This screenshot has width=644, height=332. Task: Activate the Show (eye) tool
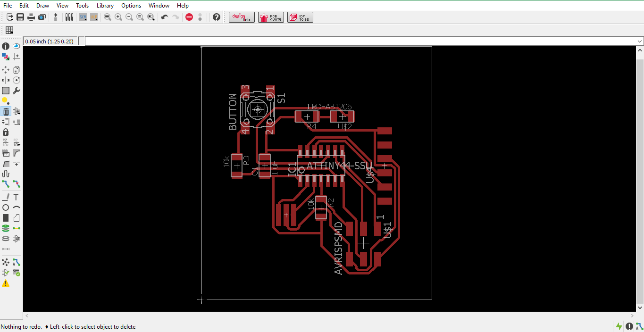(x=17, y=46)
